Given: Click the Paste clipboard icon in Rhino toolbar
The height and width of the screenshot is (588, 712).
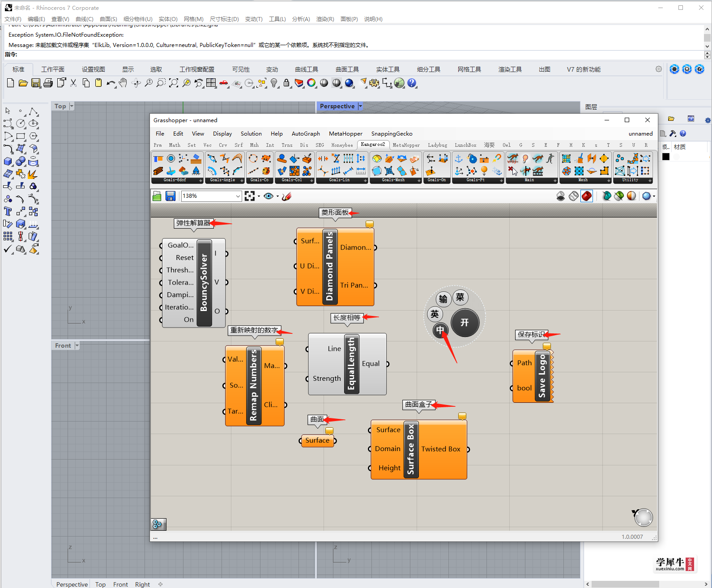Looking at the screenshot, I should (x=98, y=83).
